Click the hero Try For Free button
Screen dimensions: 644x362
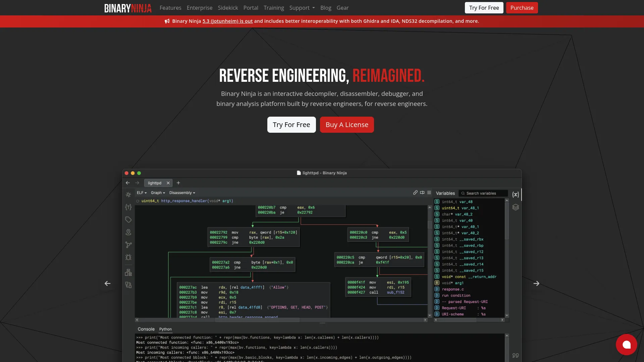point(291,125)
